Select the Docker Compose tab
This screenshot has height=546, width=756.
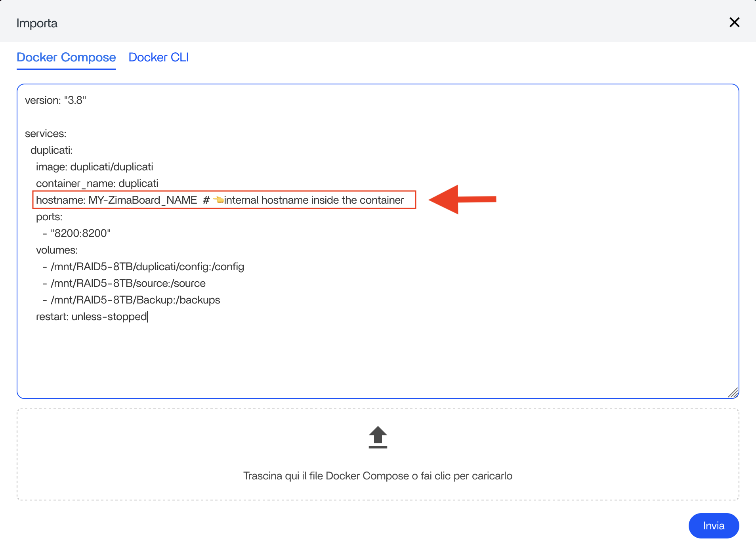(x=66, y=57)
